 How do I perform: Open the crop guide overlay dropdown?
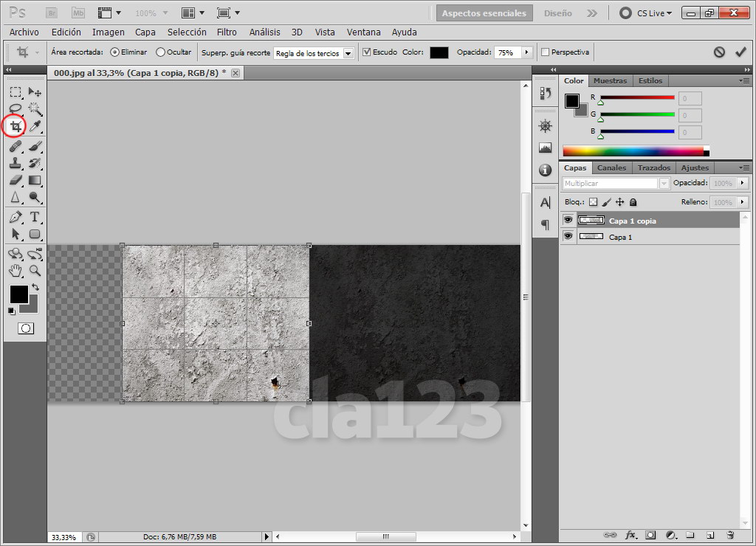coord(348,53)
